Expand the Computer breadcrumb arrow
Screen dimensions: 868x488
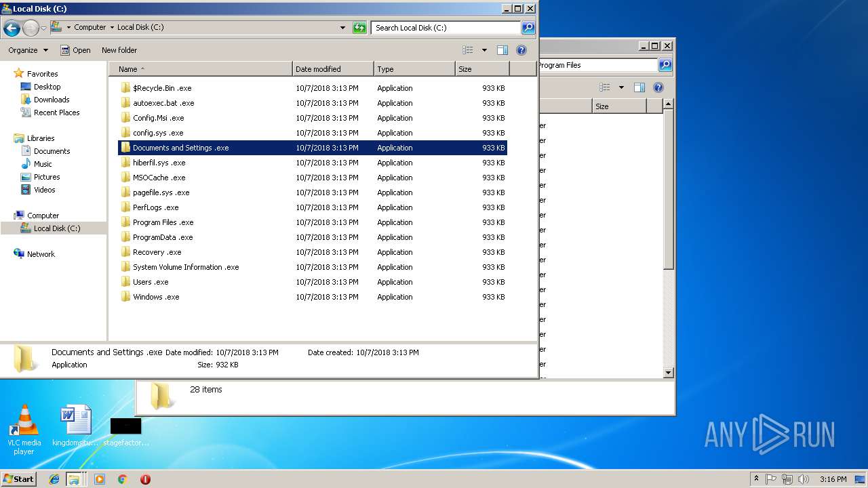[x=111, y=28]
